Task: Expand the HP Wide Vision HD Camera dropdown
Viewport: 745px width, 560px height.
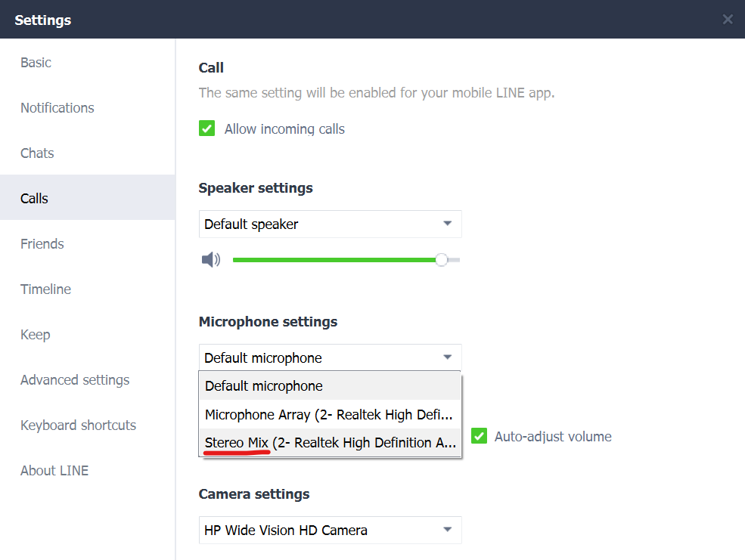Action: (330, 531)
